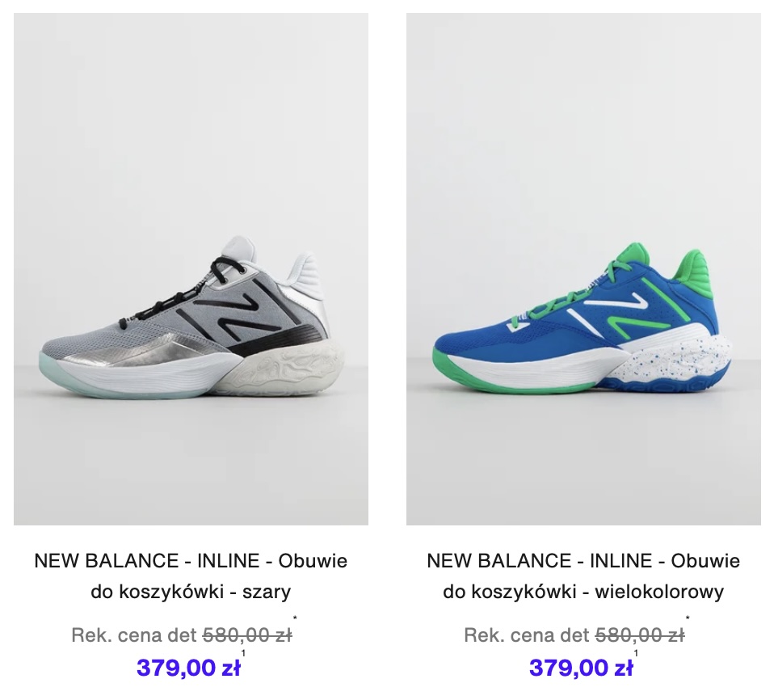
Task: Open the 'Obuwie do koszykówki - szary' product title
Action: (191, 576)
